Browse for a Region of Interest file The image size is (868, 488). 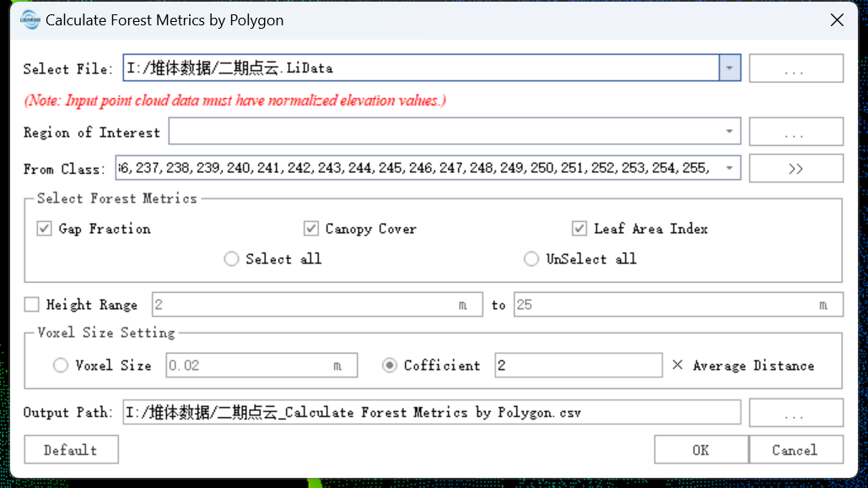(795, 131)
